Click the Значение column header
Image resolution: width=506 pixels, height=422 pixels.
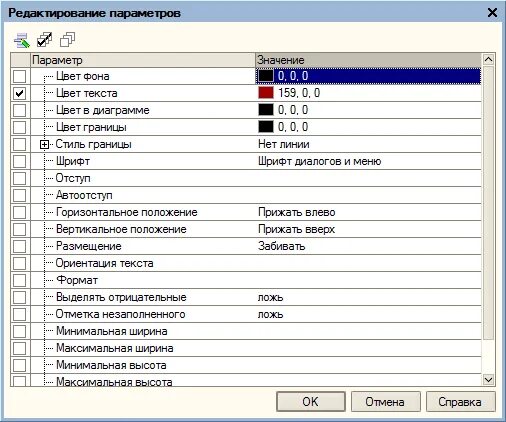[368, 60]
